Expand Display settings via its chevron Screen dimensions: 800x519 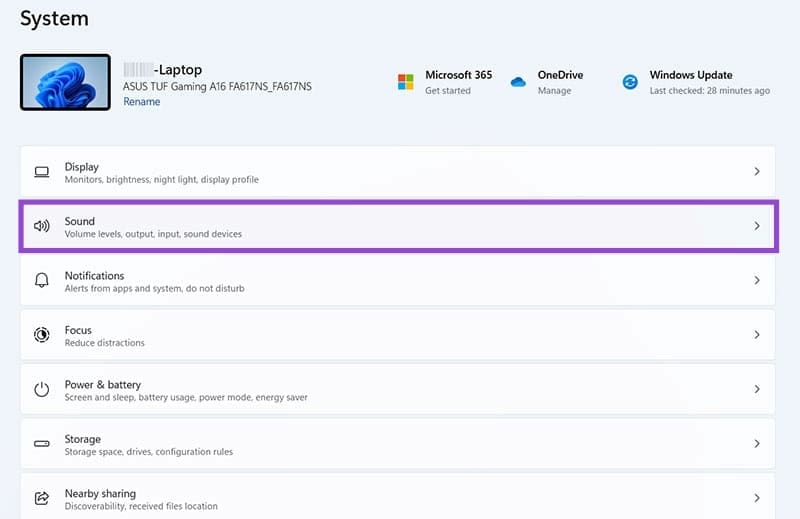(757, 172)
